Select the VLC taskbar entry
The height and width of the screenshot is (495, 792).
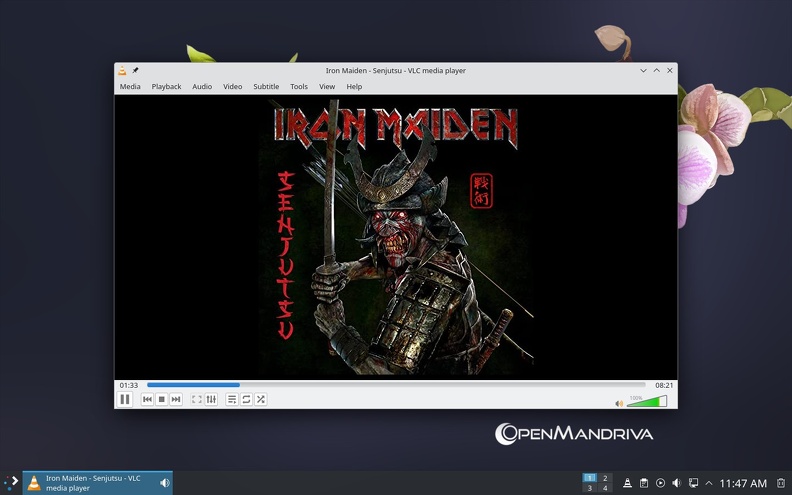pos(97,483)
